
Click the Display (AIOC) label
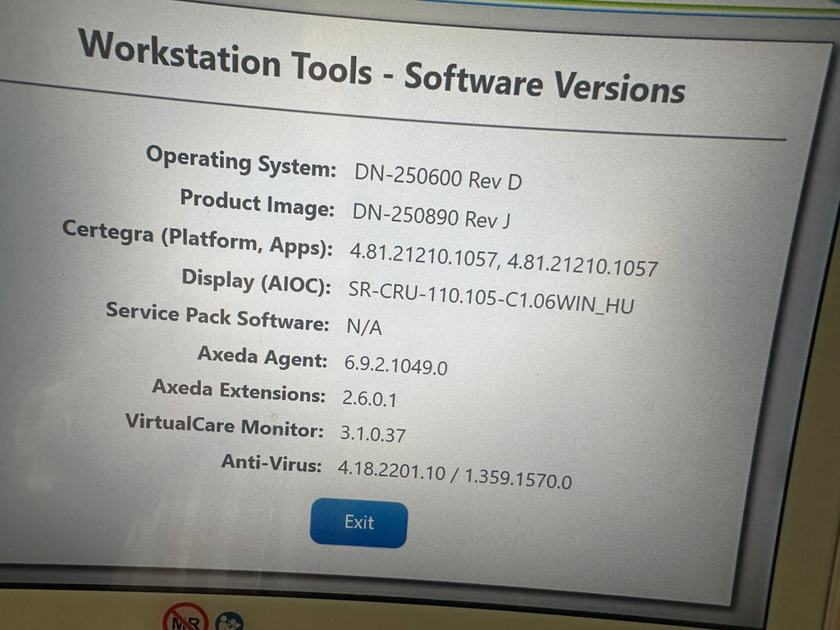[256, 281]
